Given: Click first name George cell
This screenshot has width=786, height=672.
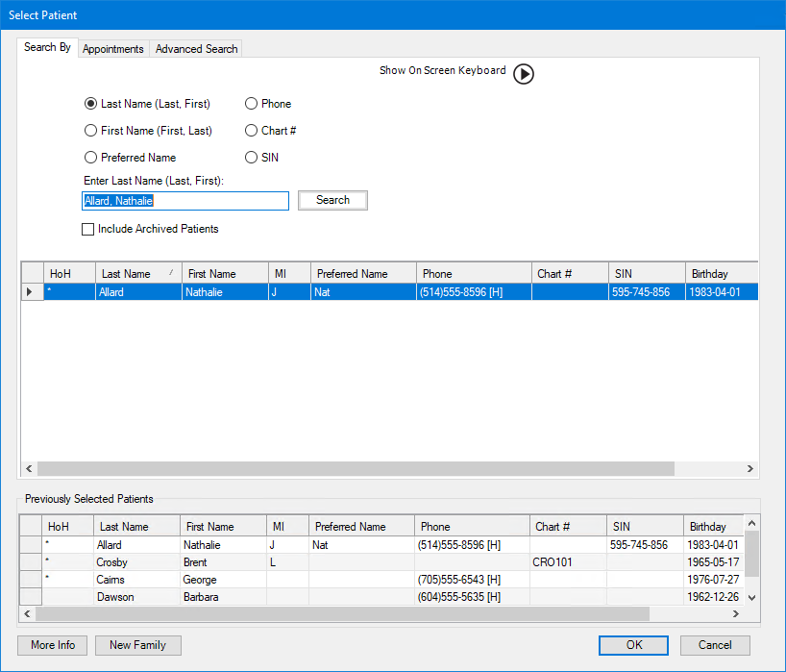Looking at the screenshot, I should (223, 580).
